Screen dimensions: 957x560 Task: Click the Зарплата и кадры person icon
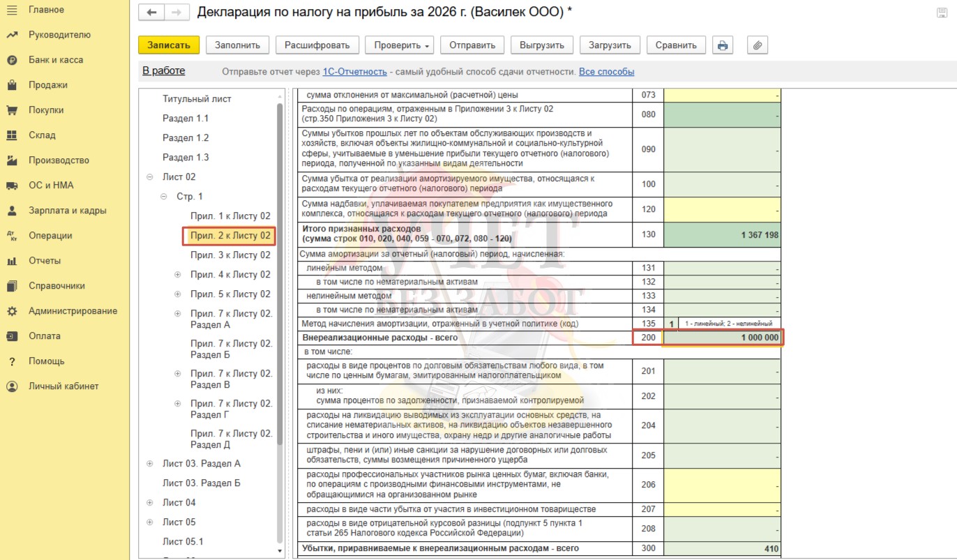point(11,211)
